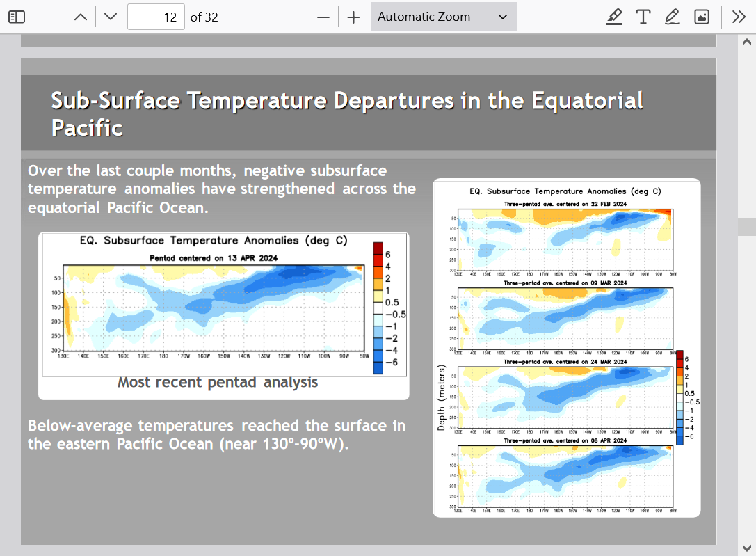
Task: Zoom in with the plus button
Action: pos(353,17)
